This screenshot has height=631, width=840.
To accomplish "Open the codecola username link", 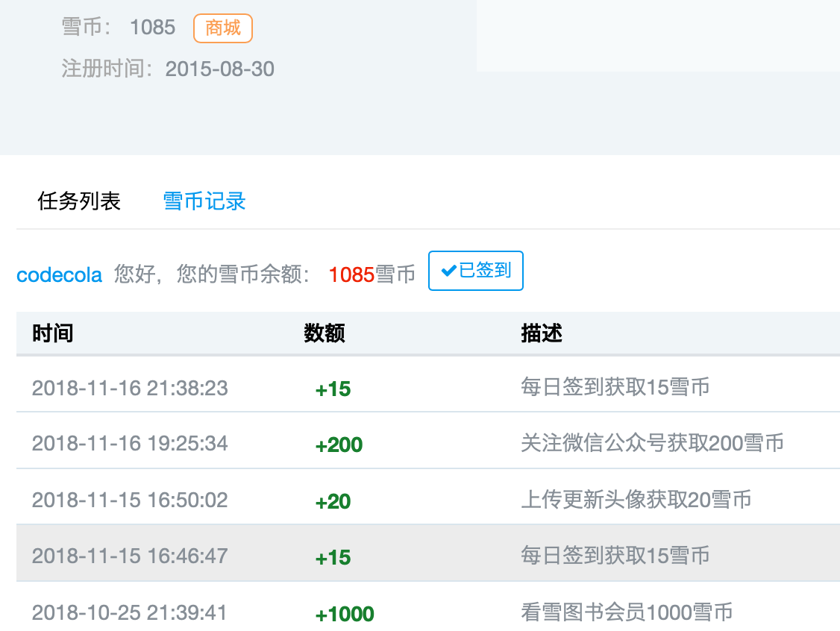I will click(59, 275).
